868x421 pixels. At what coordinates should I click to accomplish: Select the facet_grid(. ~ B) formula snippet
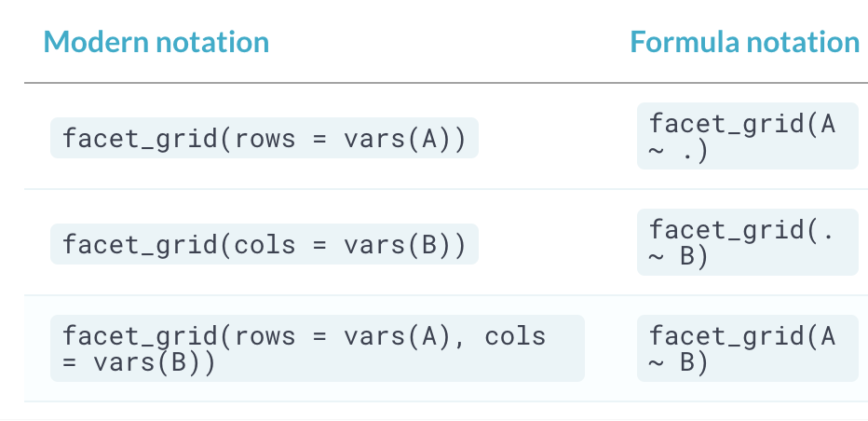[747, 242]
